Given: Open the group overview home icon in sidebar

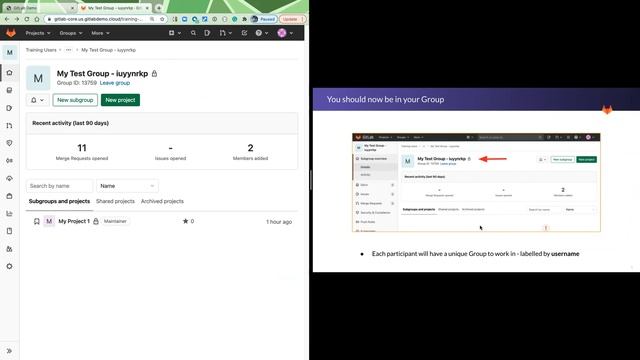Looking at the screenshot, I should 9,73.
